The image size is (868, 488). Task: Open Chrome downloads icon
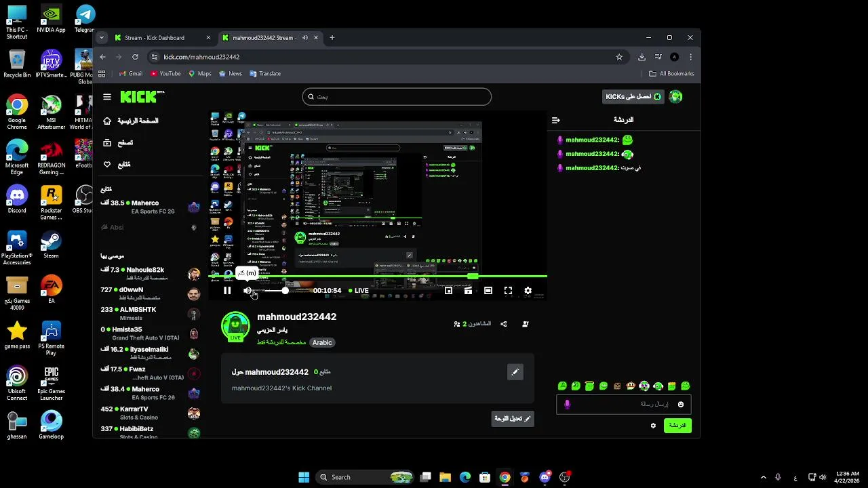642,57
